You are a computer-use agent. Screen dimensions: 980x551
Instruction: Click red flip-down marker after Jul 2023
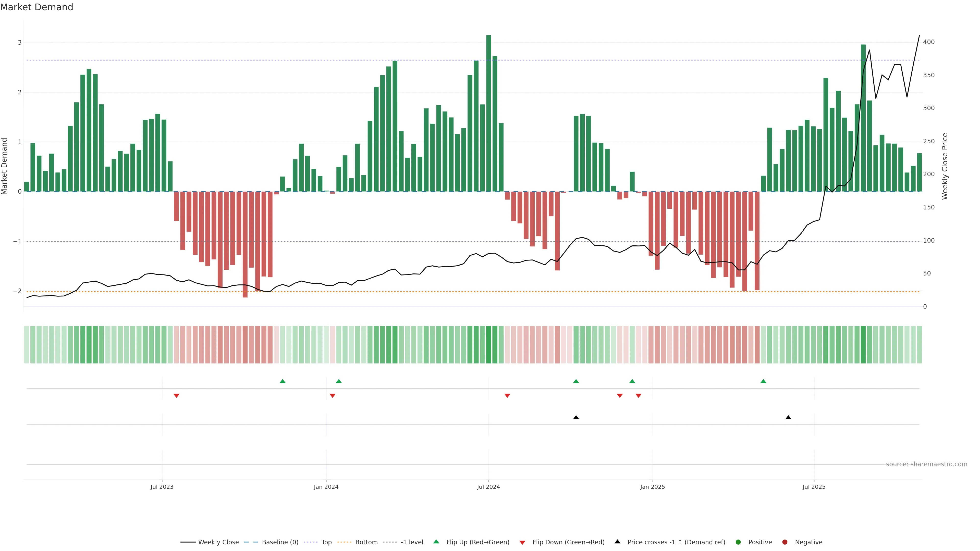coord(176,396)
